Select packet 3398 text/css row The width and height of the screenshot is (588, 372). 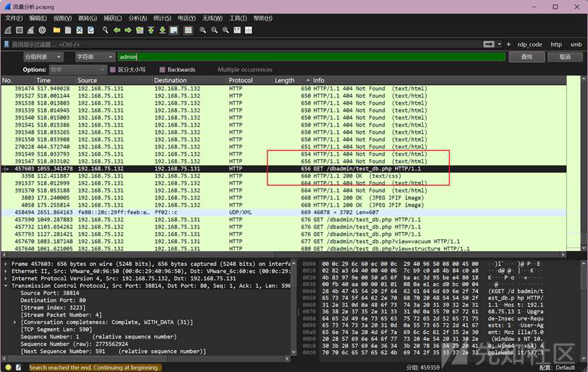point(284,176)
